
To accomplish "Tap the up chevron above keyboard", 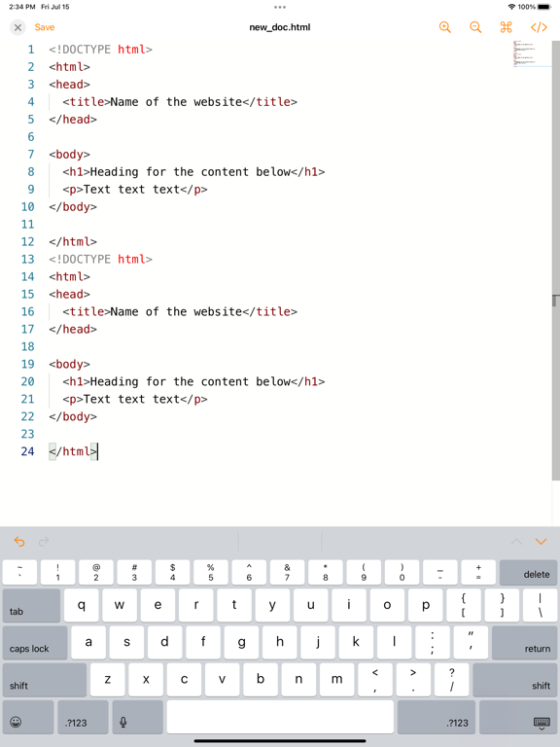I will pyautogui.click(x=516, y=542).
